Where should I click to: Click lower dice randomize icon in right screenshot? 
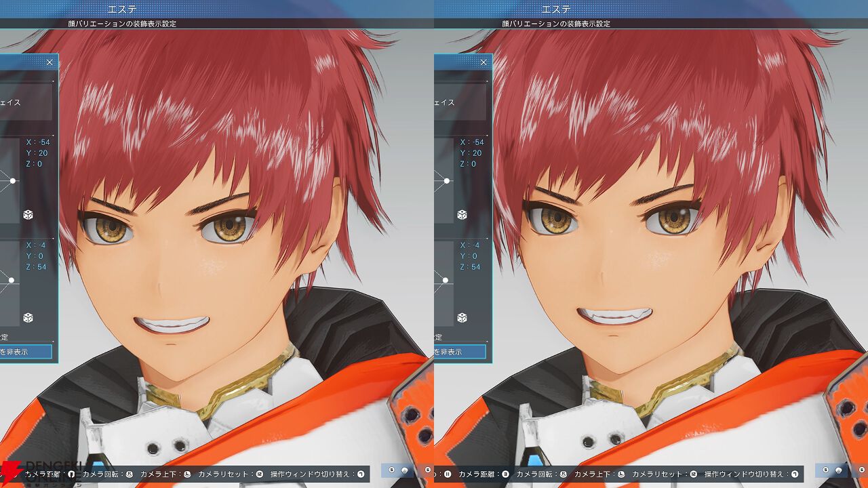[462, 318]
